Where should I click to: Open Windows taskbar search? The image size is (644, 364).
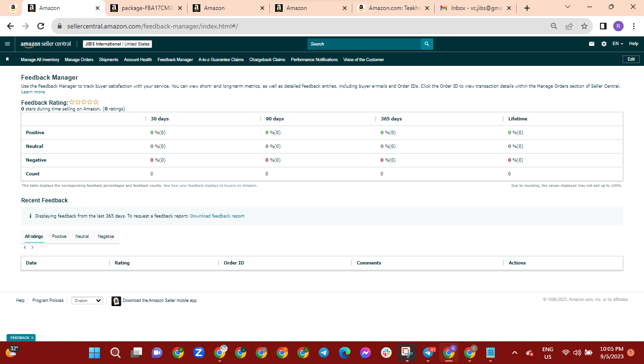tap(116, 353)
